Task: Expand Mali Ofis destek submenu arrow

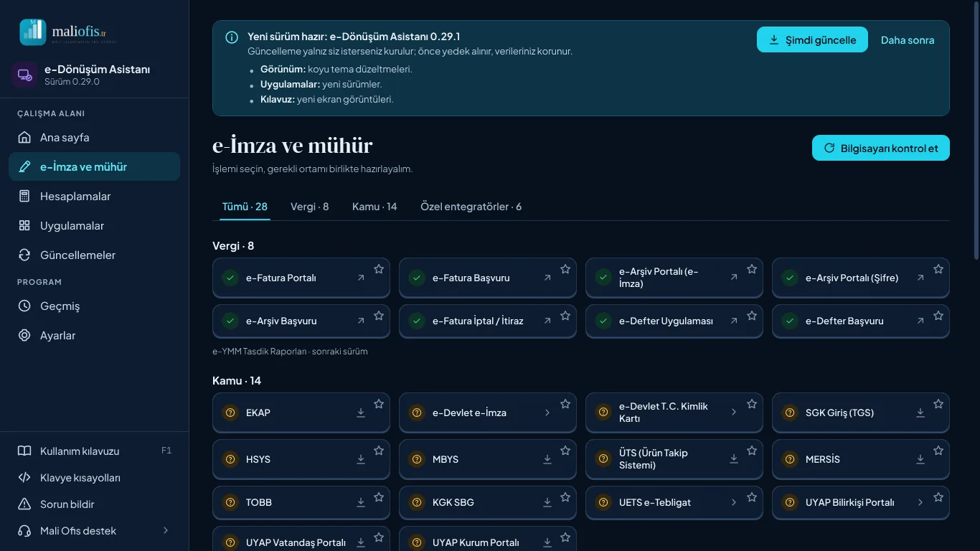Action: click(166, 530)
